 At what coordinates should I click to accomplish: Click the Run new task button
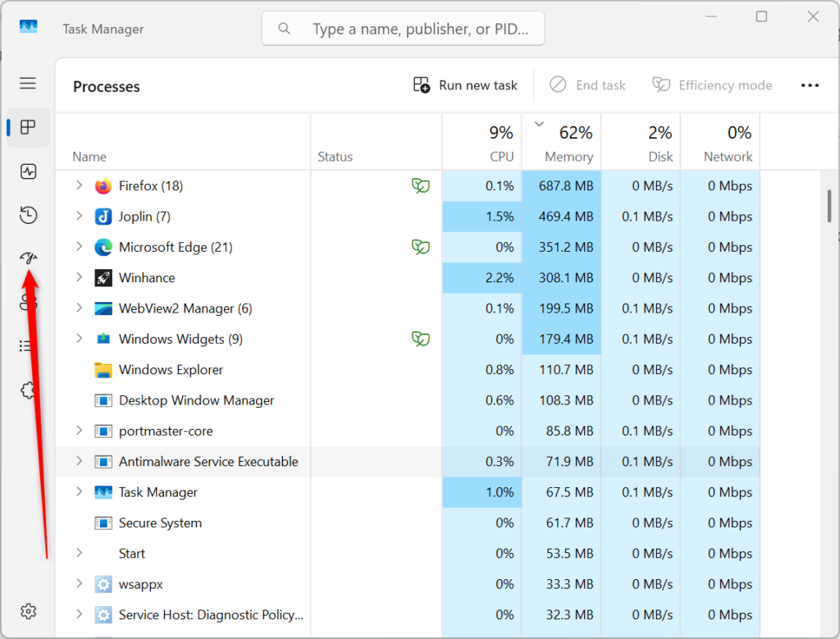point(464,84)
